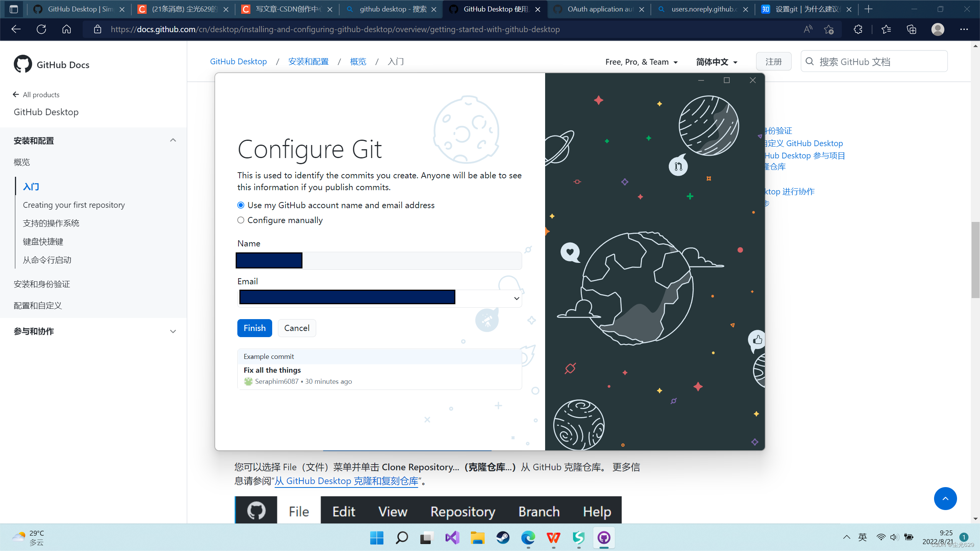Switch to the 写文章-CSDN创作中心 tab
Screen dimensions: 980x551
tap(288, 9)
